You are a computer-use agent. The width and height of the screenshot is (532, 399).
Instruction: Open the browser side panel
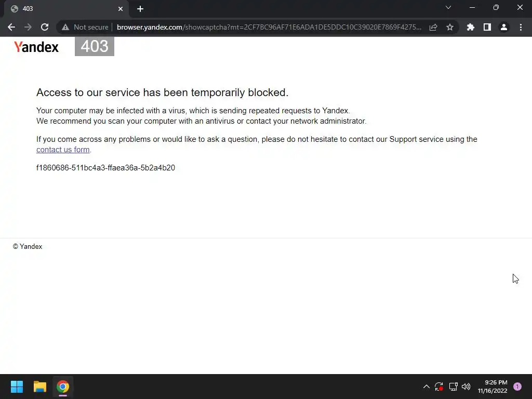487,27
